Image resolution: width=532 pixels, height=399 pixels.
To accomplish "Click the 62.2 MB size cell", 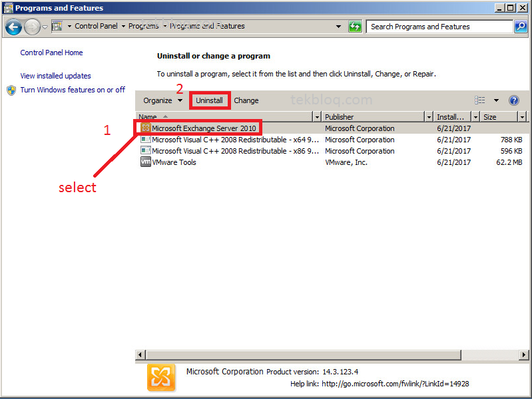I will pyautogui.click(x=509, y=162).
